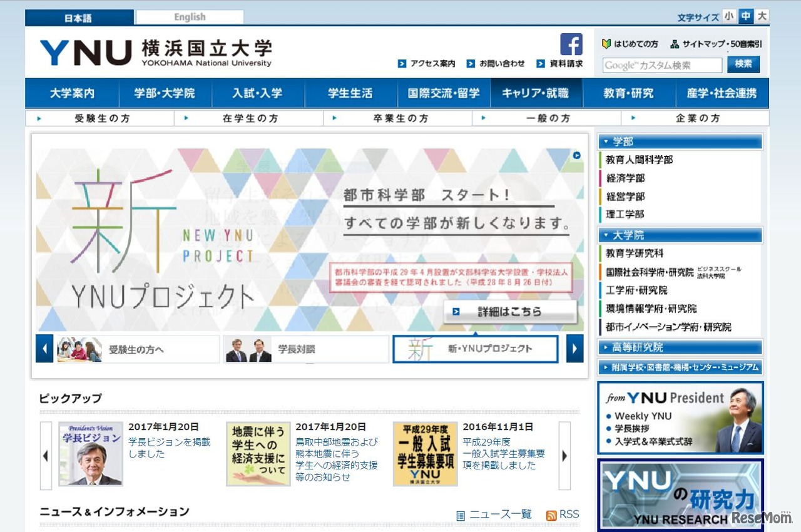Viewport: 801px width, 532px height.
Task: Open the 入試・入学 navigation menu
Action: pyautogui.click(x=258, y=93)
